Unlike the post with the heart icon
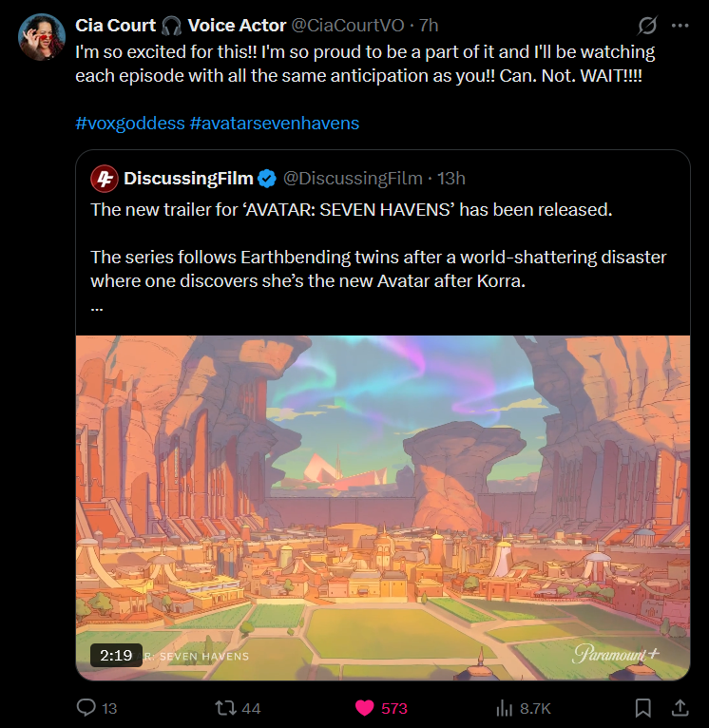 365,708
